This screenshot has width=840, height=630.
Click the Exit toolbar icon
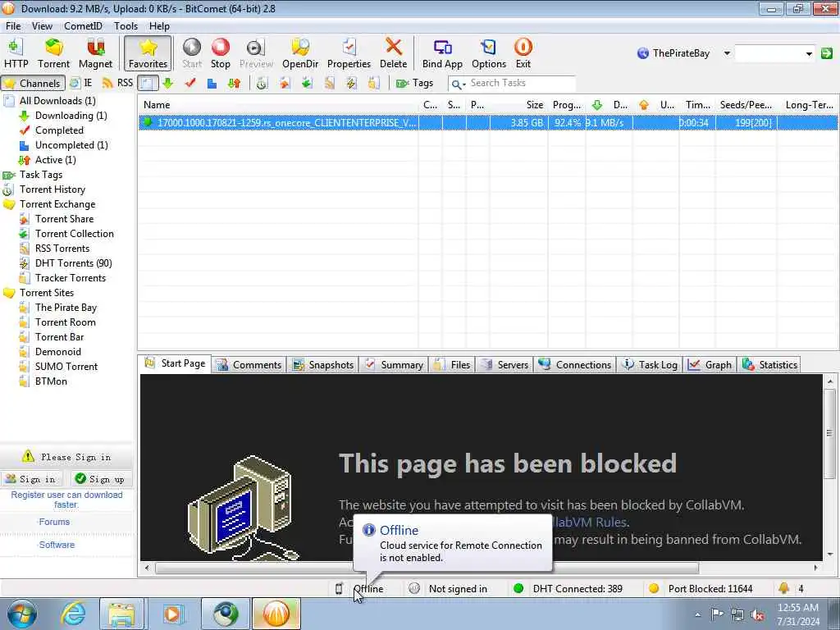(523, 53)
